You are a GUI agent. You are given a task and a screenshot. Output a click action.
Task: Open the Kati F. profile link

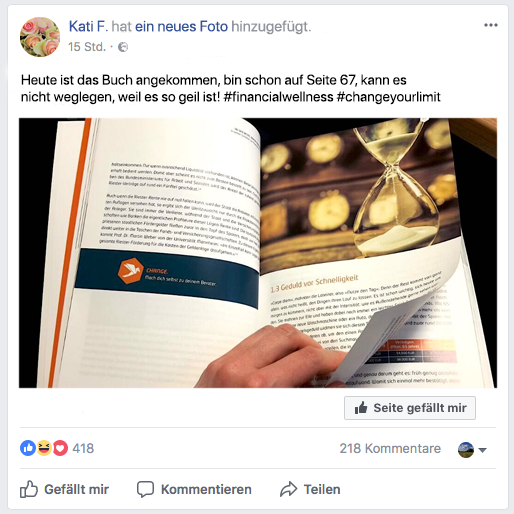[88, 26]
